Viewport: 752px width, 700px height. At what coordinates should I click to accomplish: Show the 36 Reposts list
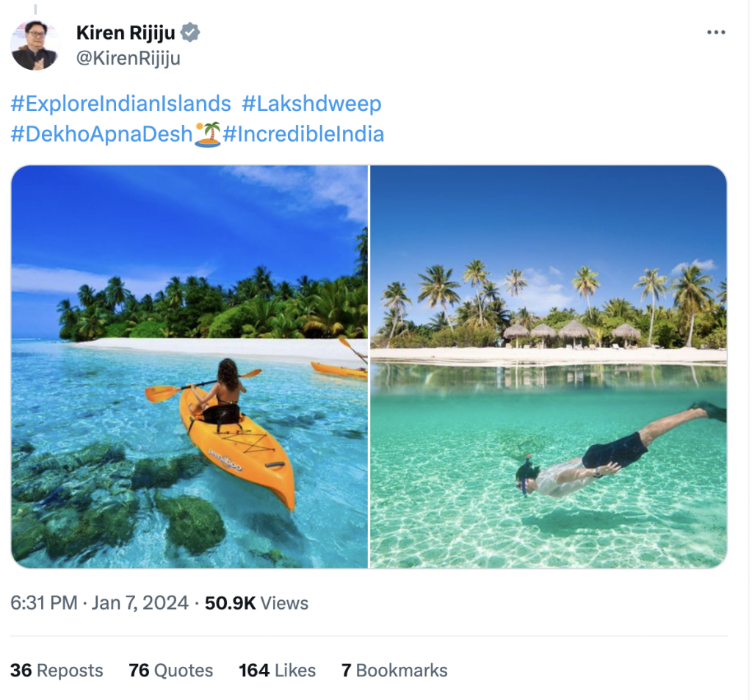57,671
